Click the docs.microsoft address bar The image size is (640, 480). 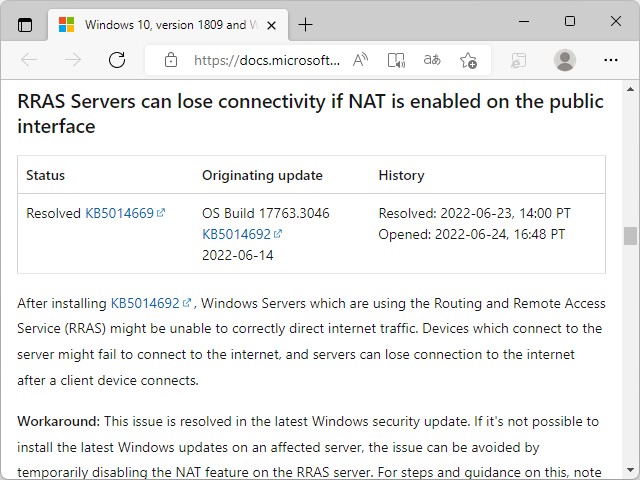pos(267,60)
